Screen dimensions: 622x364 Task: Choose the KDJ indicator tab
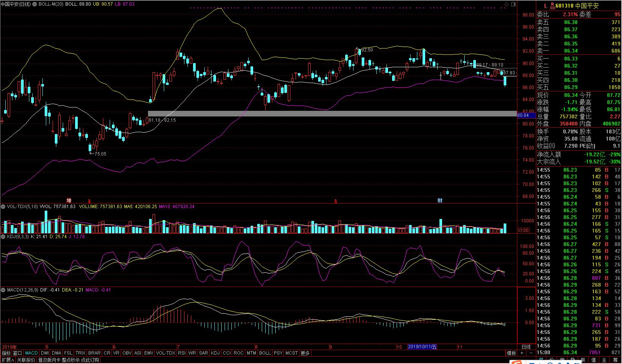coord(215,353)
